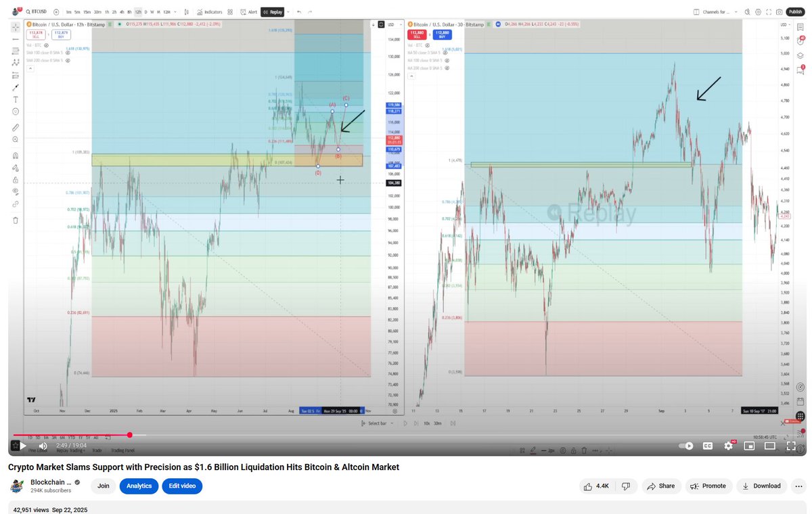The height and width of the screenshot is (514, 812).
Task: Select the 12h timeframe
Action: pyautogui.click(x=138, y=11)
